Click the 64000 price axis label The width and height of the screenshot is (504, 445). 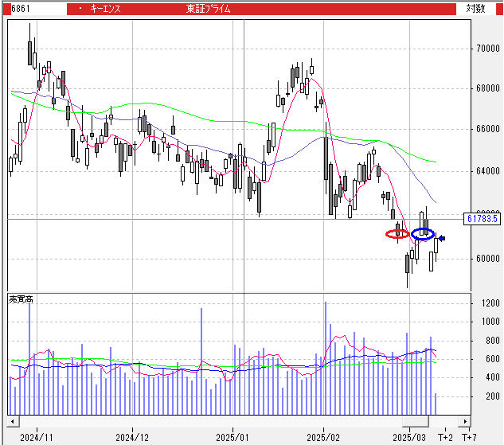488,171
